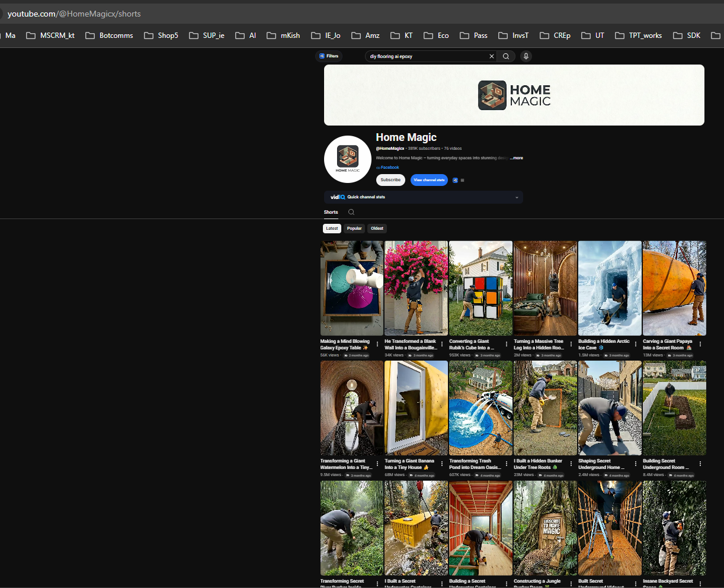Open options for Hidden Arctic Ice Cave short
The height and width of the screenshot is (588, 724).
pyautogui.click(x=636, y=344)
